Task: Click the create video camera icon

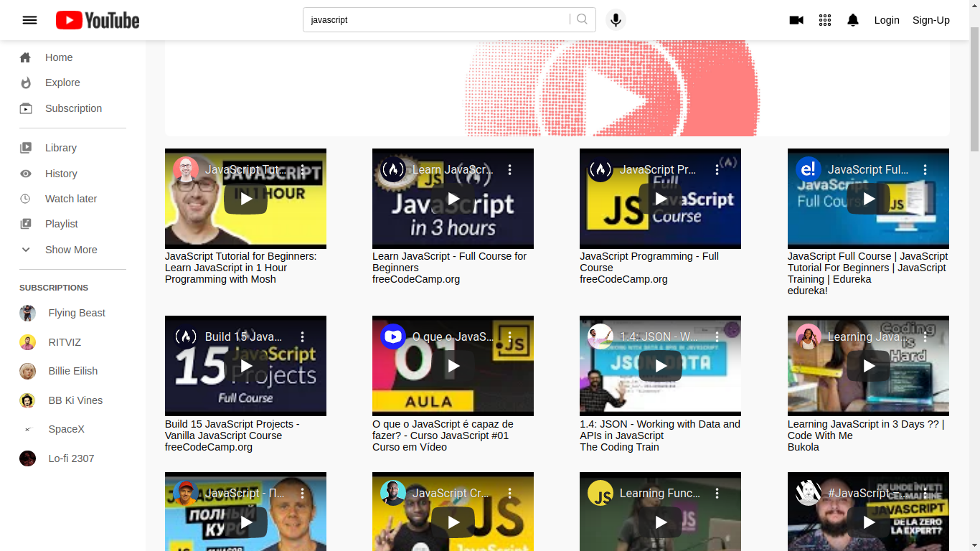Action: point(796,20)
